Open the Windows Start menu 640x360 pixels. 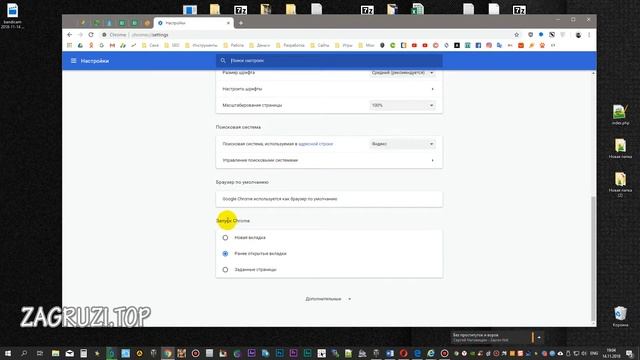(8, 353)
